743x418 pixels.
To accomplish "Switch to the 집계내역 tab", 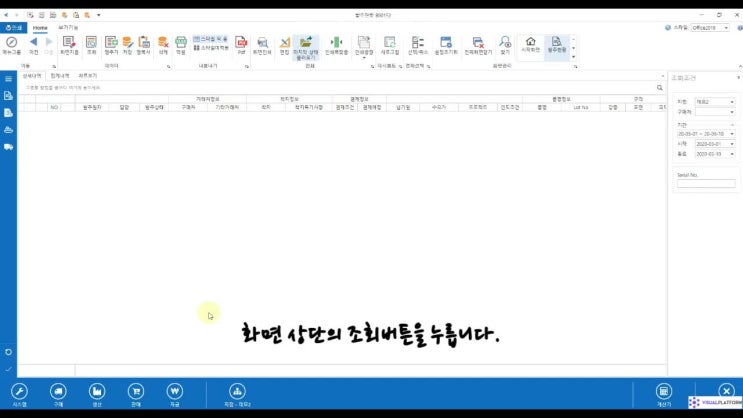I will click(60, 76).
